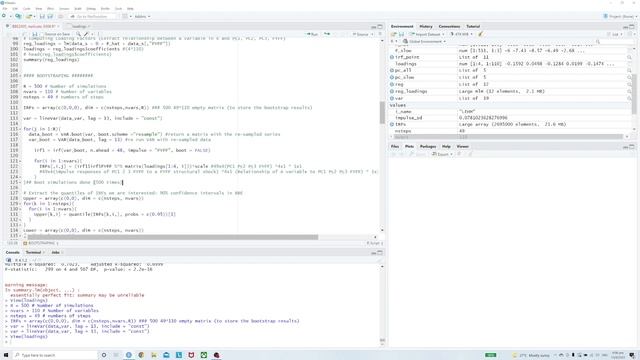Click the editor vertical scrollbar thumb
640x360 pixels.
point(382,113)
